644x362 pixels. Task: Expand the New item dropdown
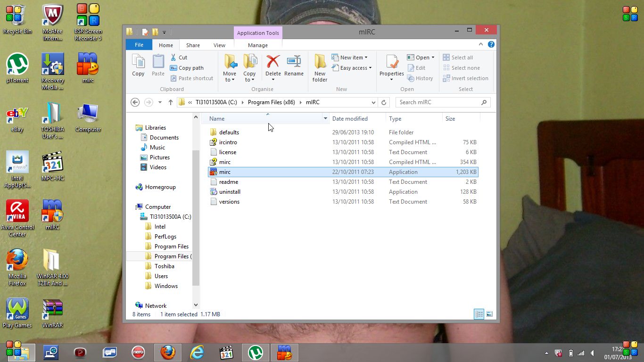tap(349, 58)
